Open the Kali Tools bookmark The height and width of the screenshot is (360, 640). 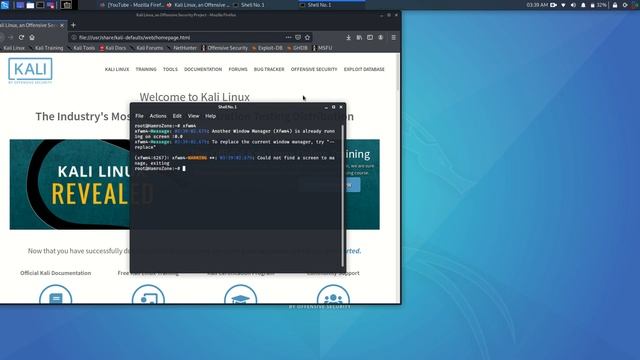tap(82, 48)
